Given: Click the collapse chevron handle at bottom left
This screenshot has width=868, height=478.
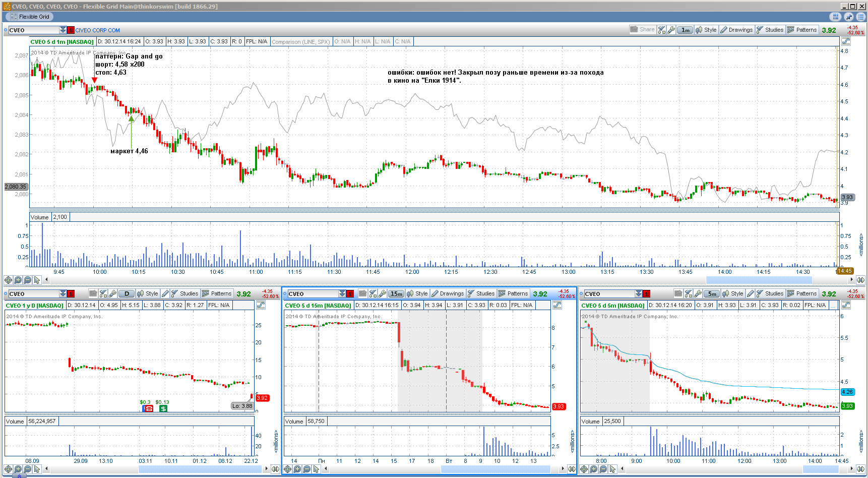Looking at the screenshot, I should pos(19,476).
